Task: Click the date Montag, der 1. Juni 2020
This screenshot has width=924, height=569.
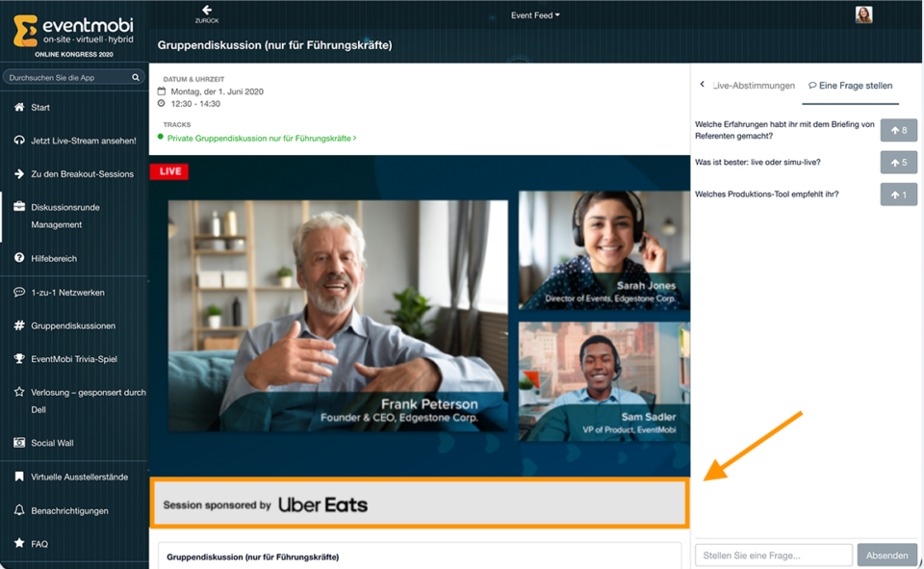Action: coord(217,91)
